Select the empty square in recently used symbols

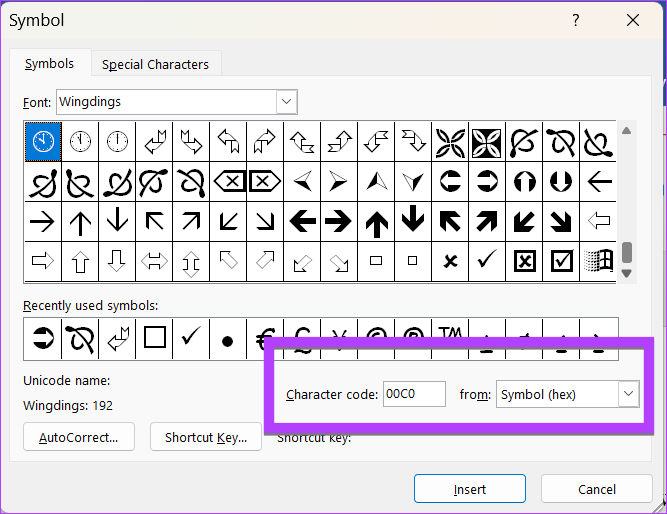point(154,340)
